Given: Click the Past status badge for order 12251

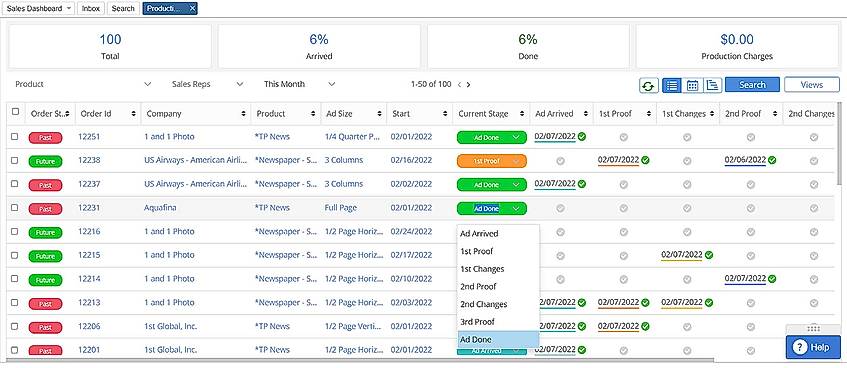Looking at the screenshot, I should [x=45, y=138].
